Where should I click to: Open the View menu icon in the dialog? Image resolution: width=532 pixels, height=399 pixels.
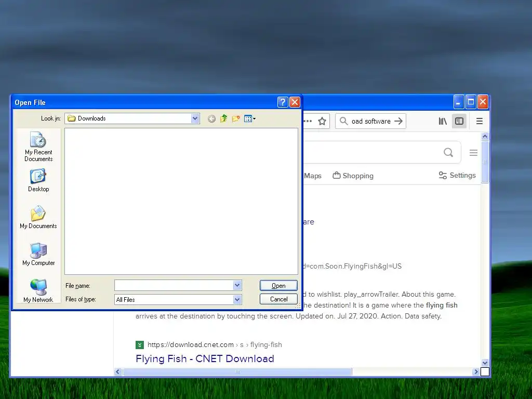(x=250, y=118)
